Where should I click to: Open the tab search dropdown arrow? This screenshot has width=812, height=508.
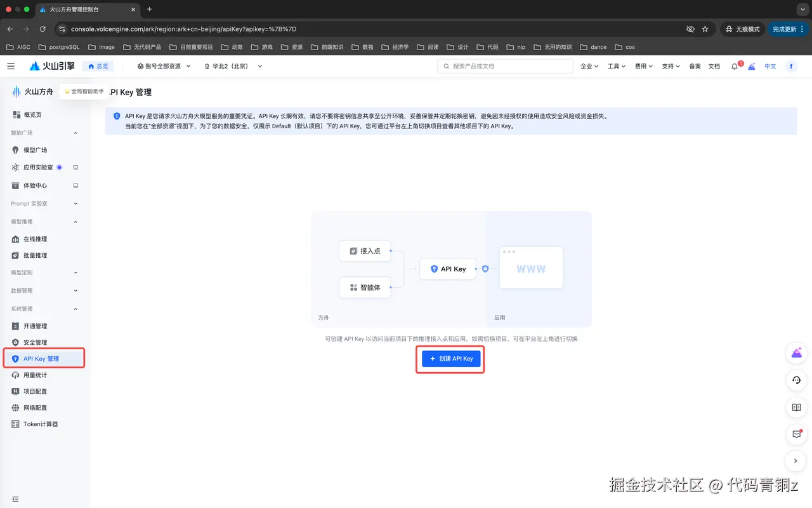[801, 10]
